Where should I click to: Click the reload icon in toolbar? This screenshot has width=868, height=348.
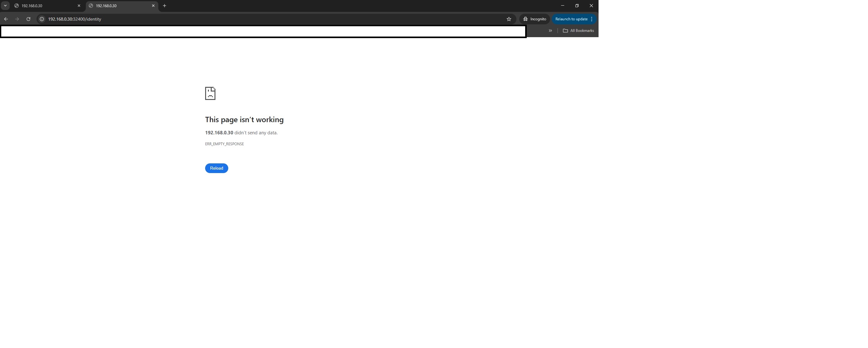28,19
